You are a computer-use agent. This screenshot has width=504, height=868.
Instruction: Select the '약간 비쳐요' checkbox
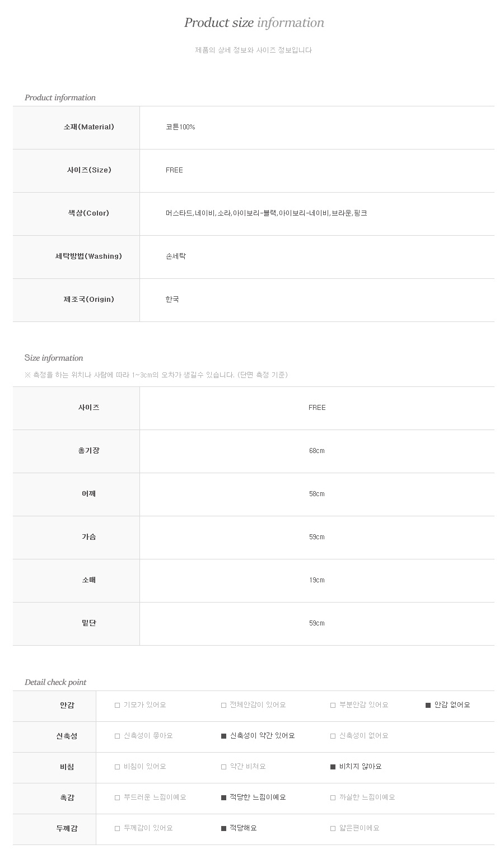[x=224, y=767]
